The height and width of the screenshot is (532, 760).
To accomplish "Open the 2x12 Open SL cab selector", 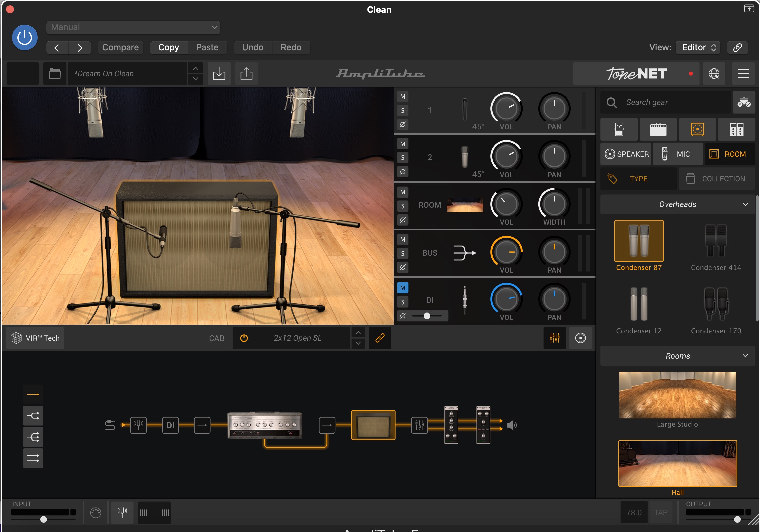I will click(x=298, y=338).
